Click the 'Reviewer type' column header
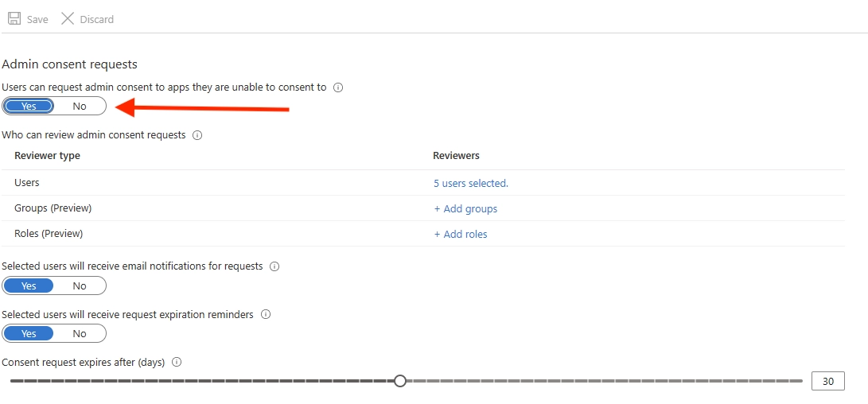Image resolution: width=868 pixels, height=404 pixels. pos(47,156)
